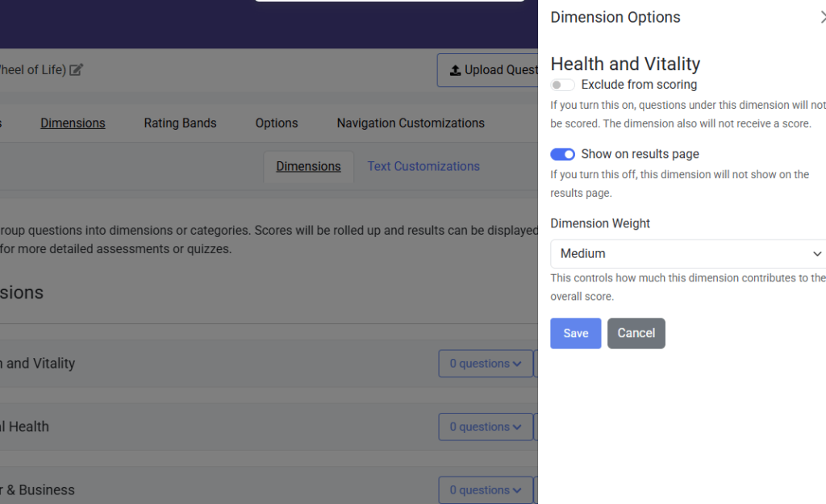This screenshot has height=504, width=826.
Task: Expand 0 questions dropdown for Health and Vitality
Action: point(485,364)
